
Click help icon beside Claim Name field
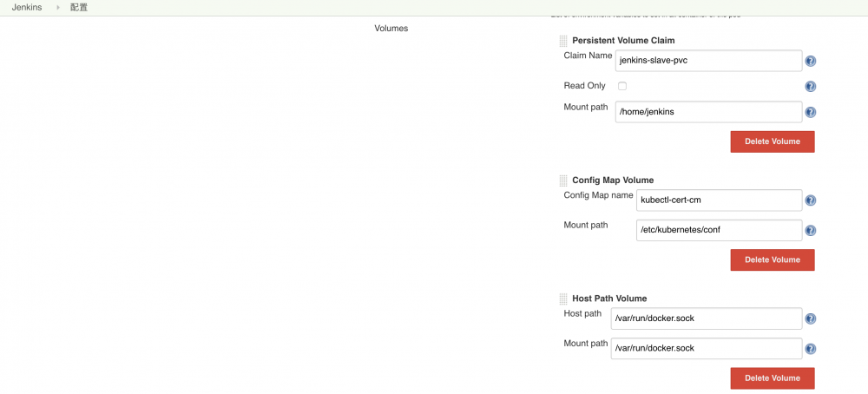pos(811,62)
